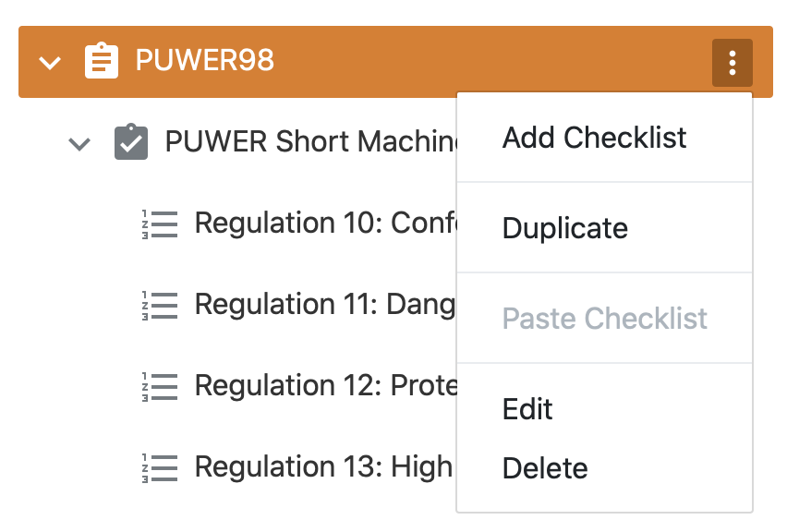Screen dimensions: 787x532
Task: Select the Regulation 11 section
Action: (323, 305)
